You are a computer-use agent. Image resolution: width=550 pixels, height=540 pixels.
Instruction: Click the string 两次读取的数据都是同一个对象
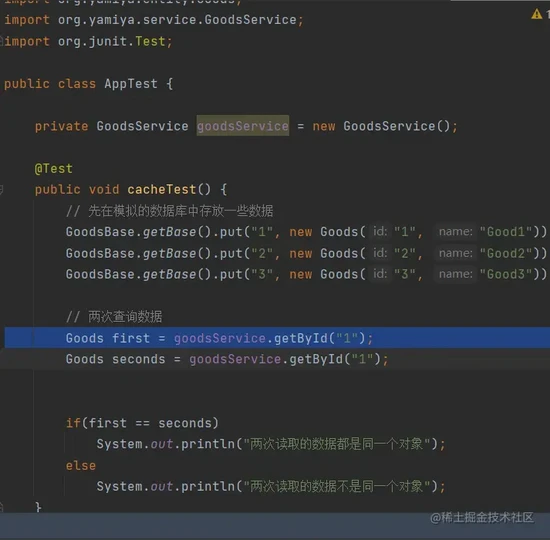click(x=337, y=444)
